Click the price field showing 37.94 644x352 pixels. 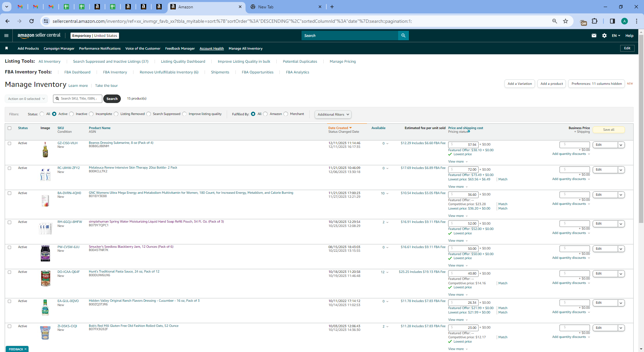[464, 145]
